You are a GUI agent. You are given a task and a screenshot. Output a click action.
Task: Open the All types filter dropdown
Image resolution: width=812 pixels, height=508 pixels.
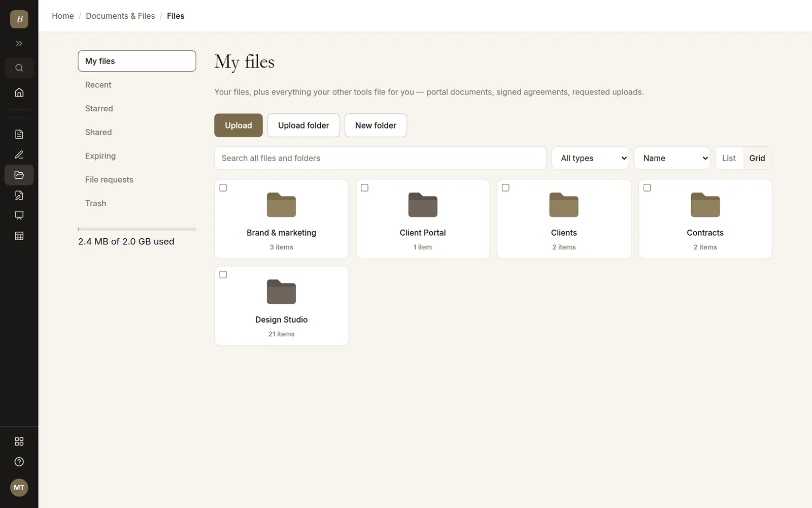pyautogui.click(x=590, y=158)
